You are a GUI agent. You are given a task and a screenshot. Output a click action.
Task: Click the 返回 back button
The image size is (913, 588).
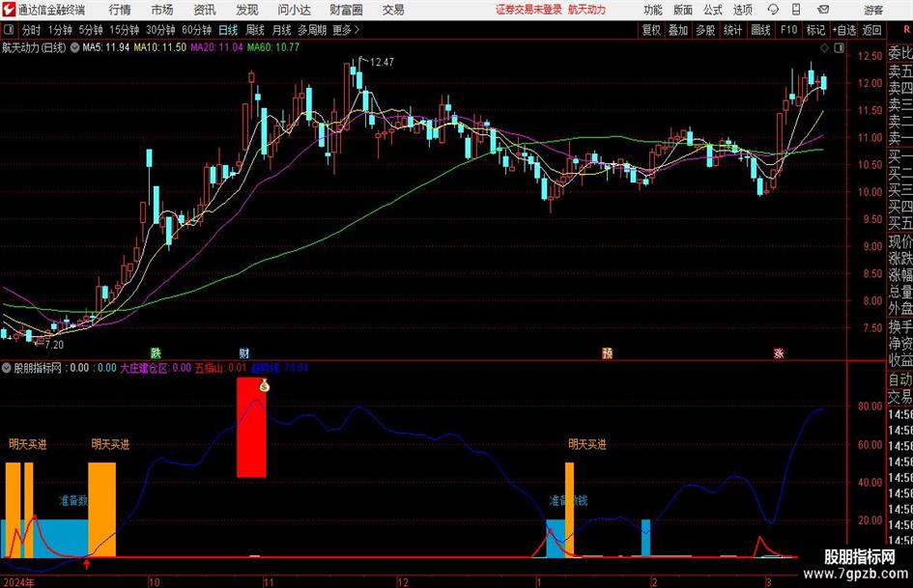pyautogui.click(x=871, y=30)
